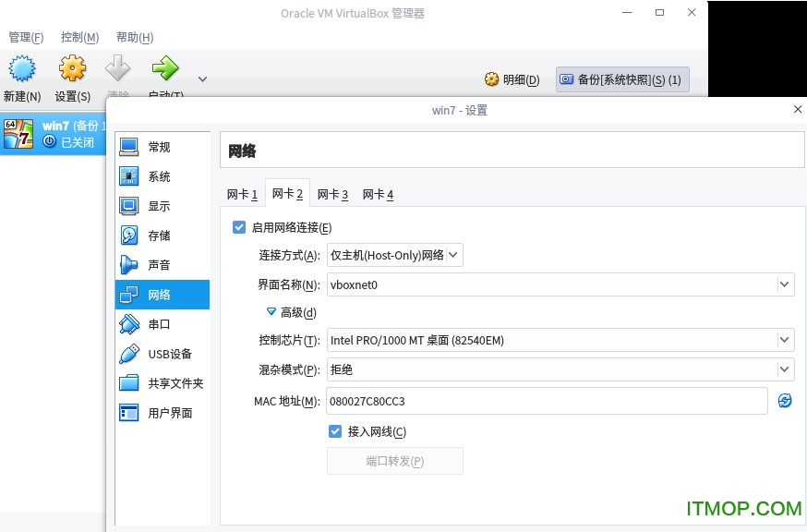This screenshot has width=807, height=532.
Task: Click inside the MAC 地址 input field
Action: pyautogui.click(x=545, y=401)
